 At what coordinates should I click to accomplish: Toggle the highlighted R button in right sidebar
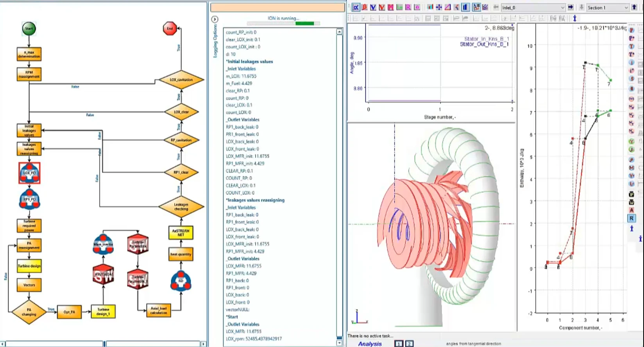(x=631, y=218)
